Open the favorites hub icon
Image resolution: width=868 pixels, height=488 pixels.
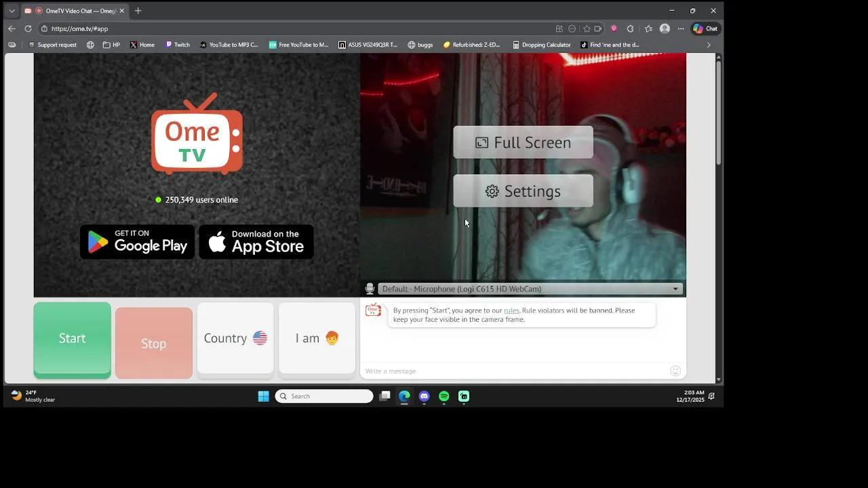click(x=648, y=28)
